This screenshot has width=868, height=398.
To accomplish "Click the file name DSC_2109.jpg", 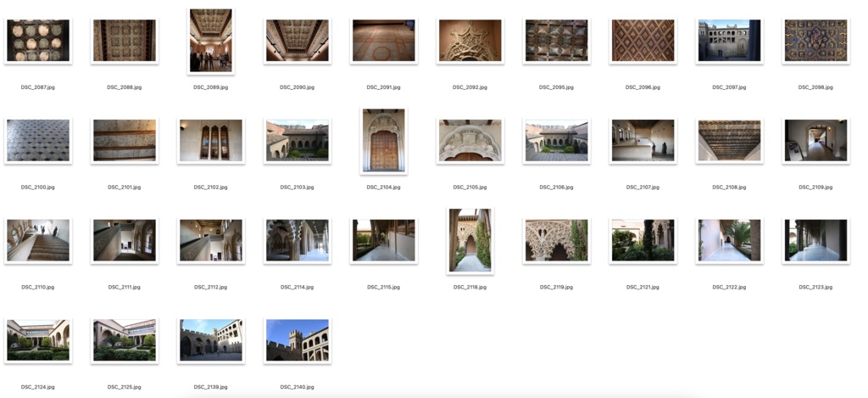I will pos(815,188).
